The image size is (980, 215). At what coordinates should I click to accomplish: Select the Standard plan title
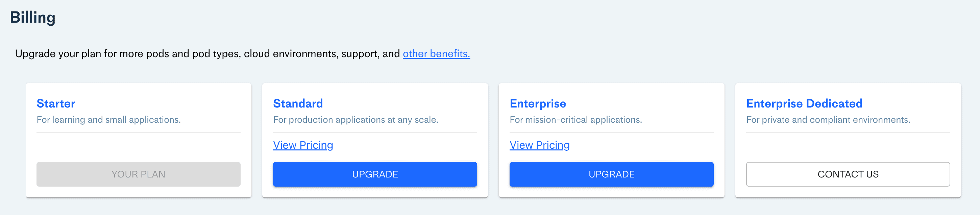(x=298, y=103)
